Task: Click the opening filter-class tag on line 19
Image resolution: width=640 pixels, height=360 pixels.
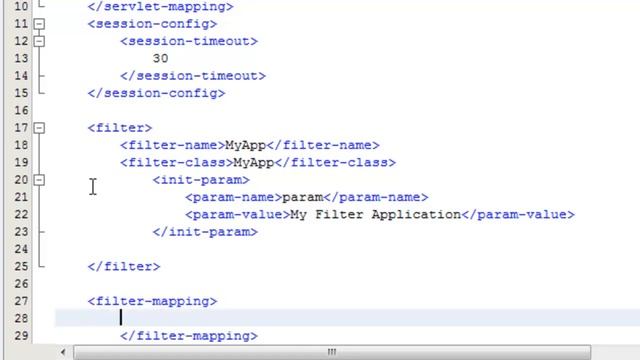Action: [177, 163]
